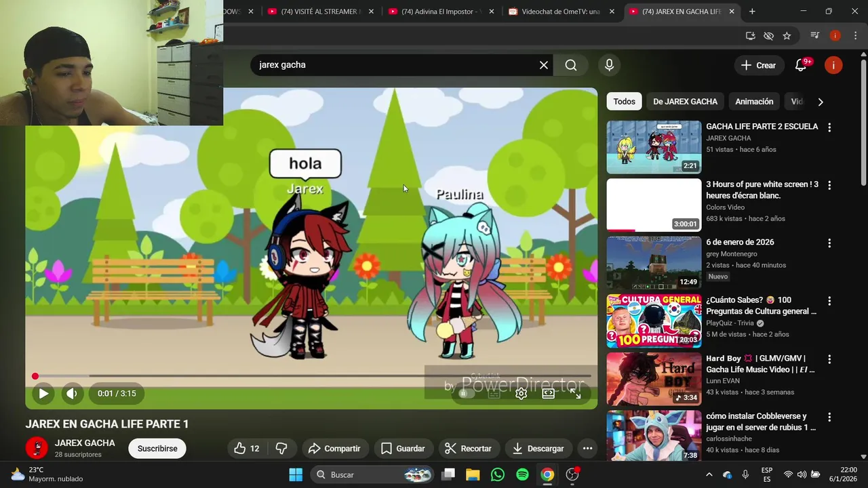Open the media controls icon in Chrome

click(815, 36)
